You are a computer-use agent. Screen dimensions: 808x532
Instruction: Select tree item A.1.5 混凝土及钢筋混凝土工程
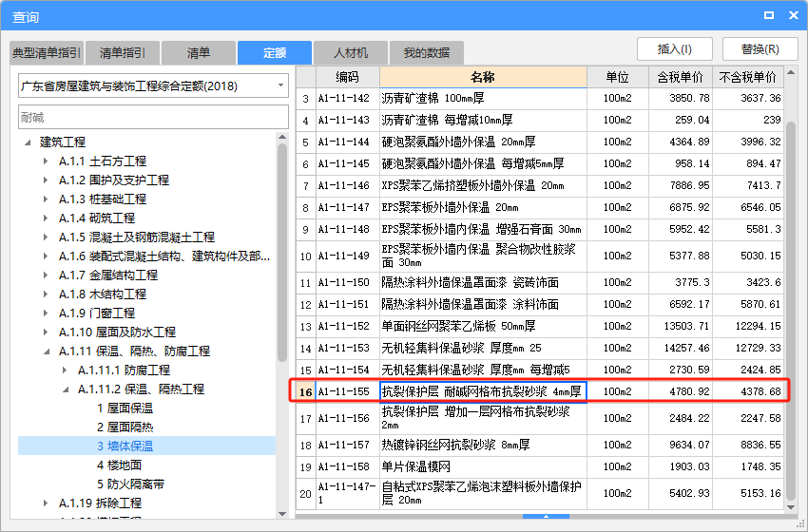coord(137,237)
